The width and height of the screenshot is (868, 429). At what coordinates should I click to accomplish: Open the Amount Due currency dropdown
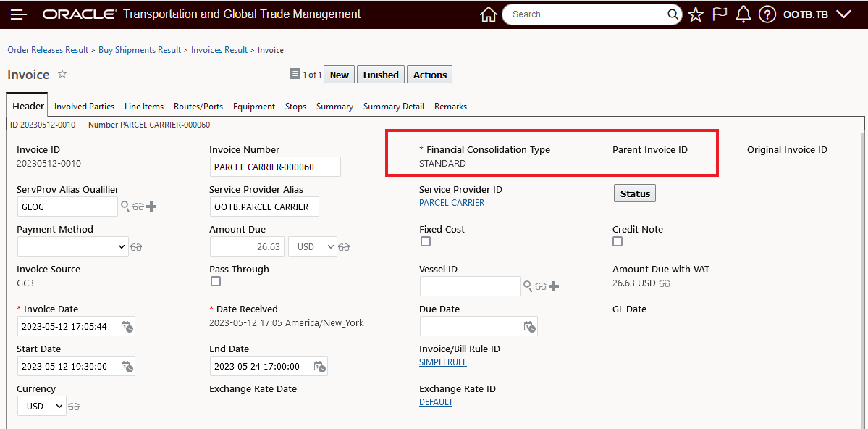pos(313,246)
